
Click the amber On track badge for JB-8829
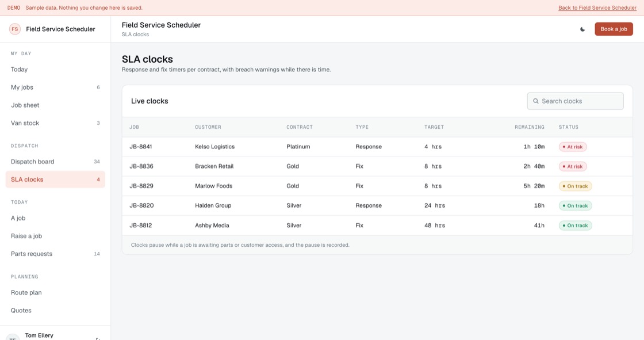(x=575, y=186)
